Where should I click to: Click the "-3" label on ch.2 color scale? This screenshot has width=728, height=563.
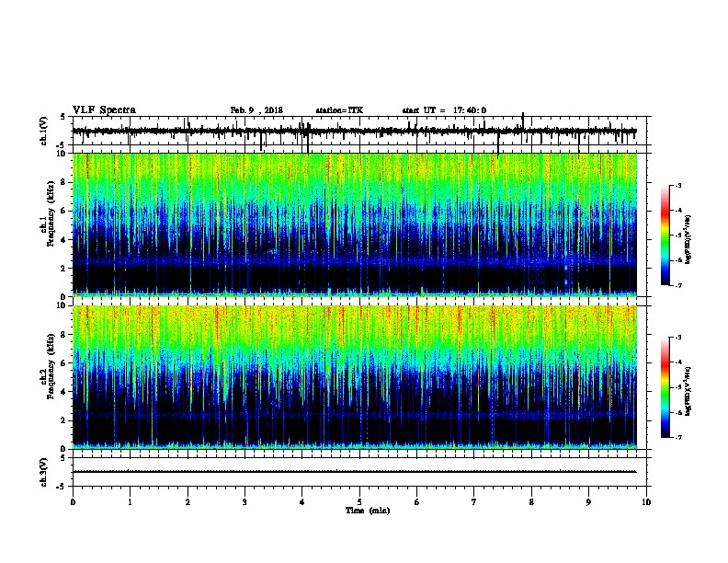point(677,338)
